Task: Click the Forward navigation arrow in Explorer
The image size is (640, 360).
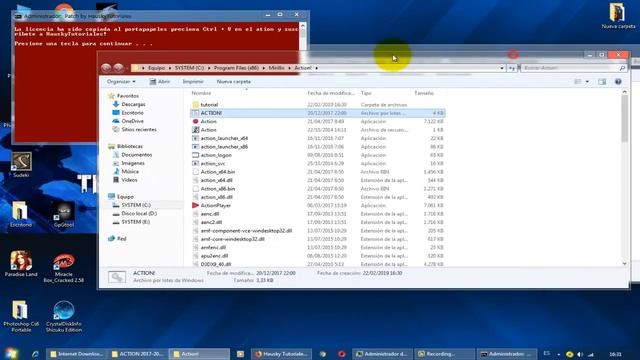Action: pos(118,68)
